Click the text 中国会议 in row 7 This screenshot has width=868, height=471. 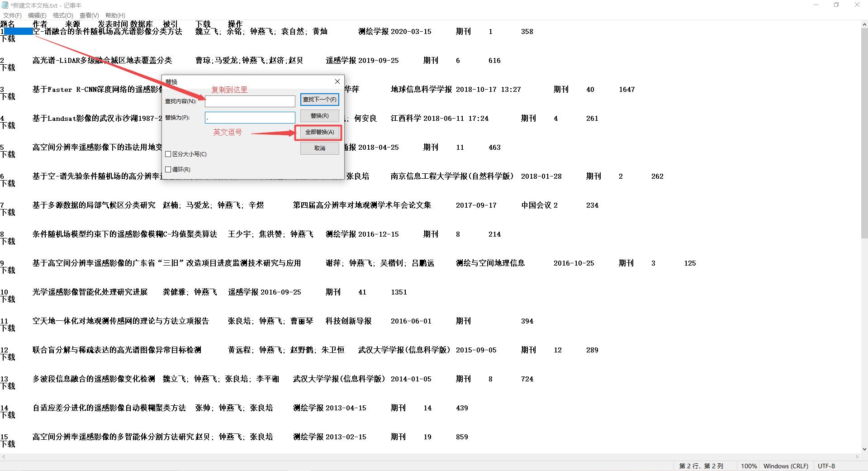coord(536,205)
